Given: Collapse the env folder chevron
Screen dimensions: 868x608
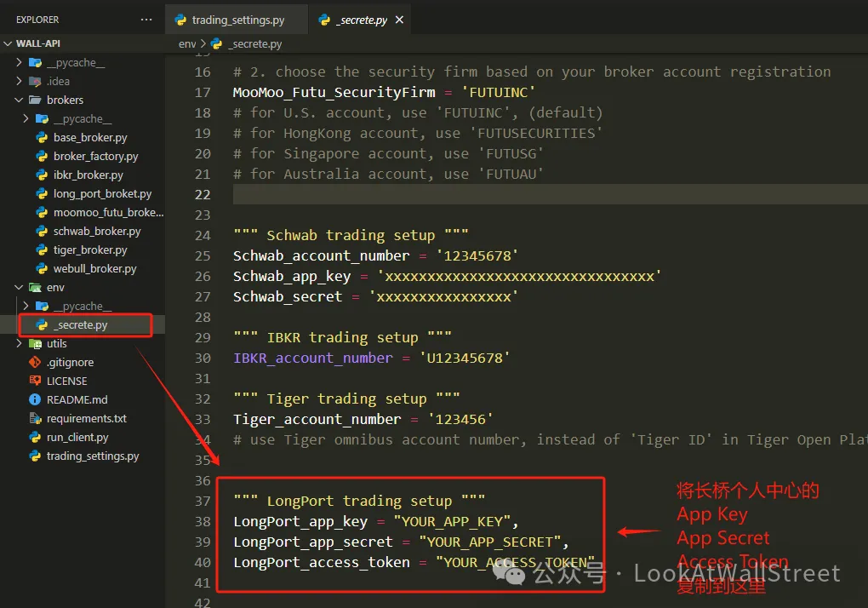Looking at the screenshot, I should [20, 288].
